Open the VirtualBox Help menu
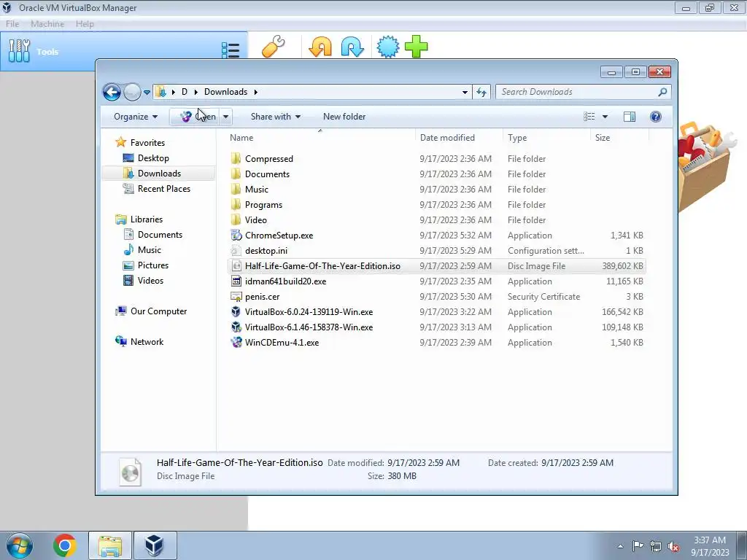 click(85, 24)
